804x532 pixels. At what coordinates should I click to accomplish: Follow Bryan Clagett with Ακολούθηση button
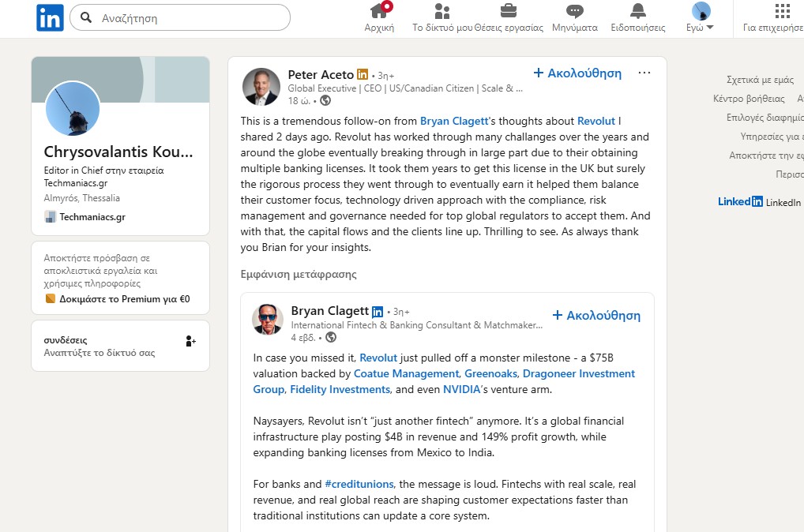[x=596, y=315]
